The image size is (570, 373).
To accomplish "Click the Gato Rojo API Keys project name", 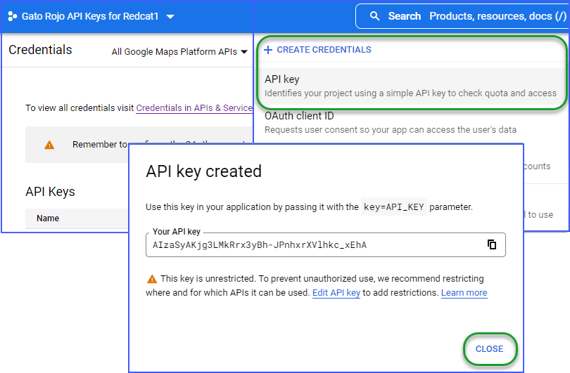I will click(x=90, y=16).
